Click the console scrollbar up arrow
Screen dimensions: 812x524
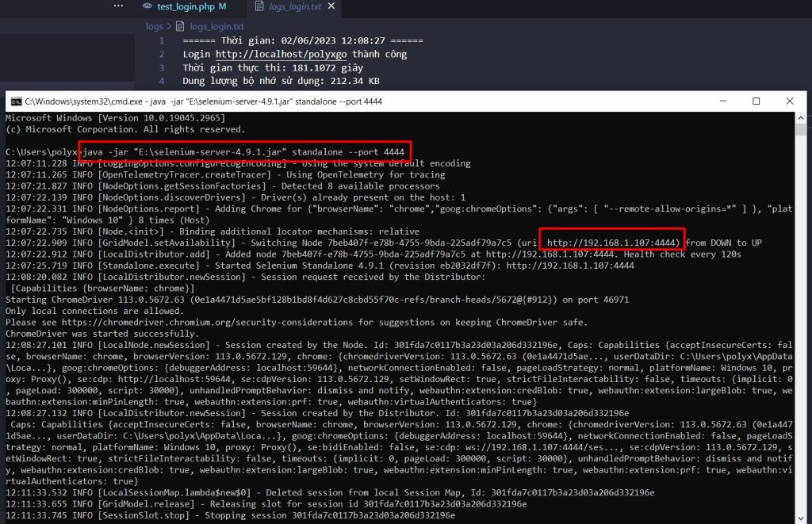(801, 117)
